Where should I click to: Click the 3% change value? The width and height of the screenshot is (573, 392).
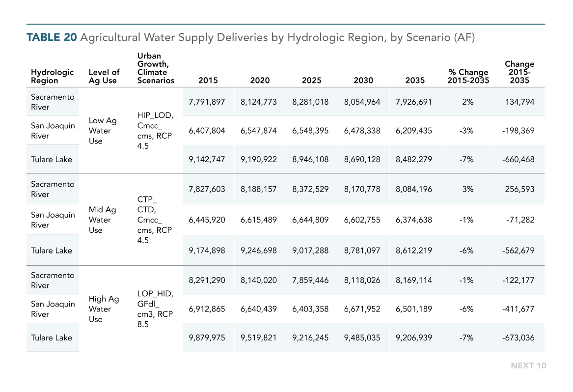click(x=468, y=190)
